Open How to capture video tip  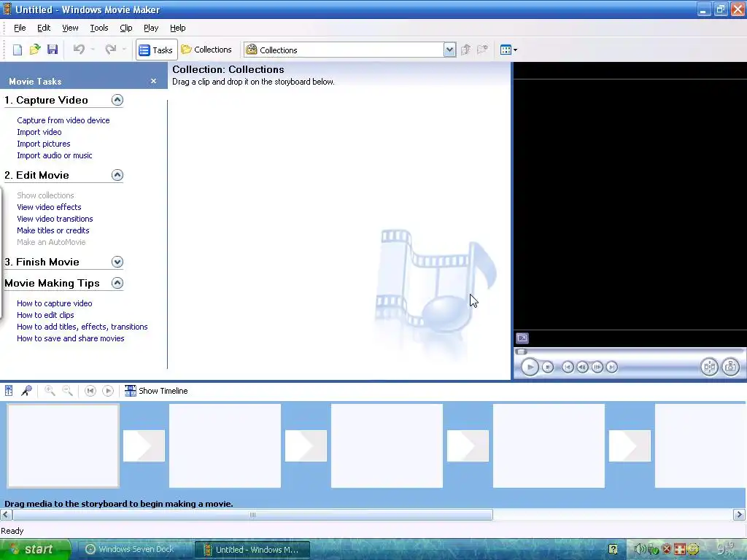[x=54, y=303]
